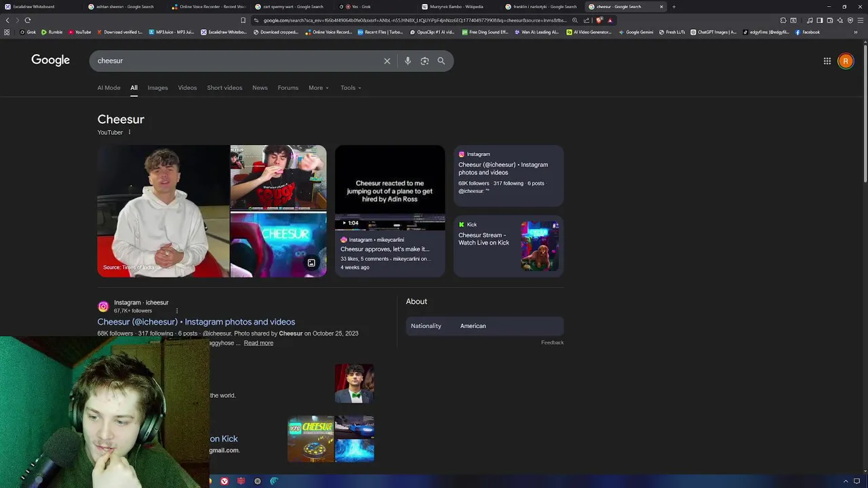This screenshot has height=488, width=868.
Task: Play the 1:04 Adin Ross video thumbnail
Action: pos(390,188)
